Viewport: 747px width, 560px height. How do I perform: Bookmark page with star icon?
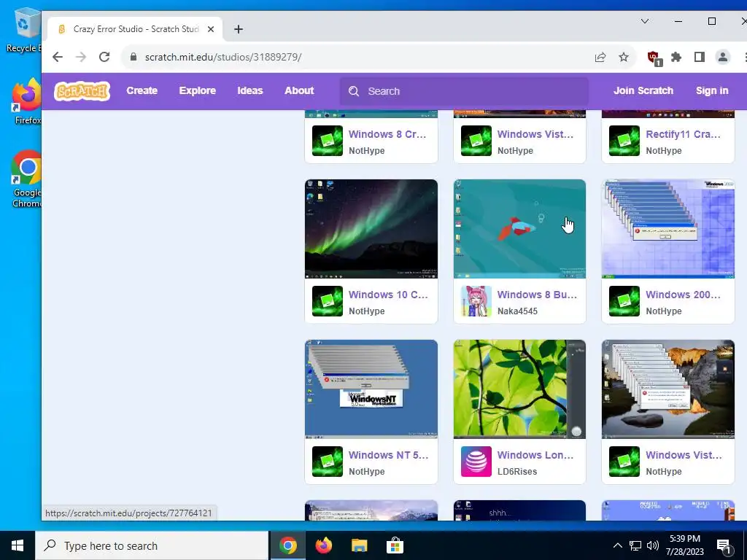tap(624, 57)
